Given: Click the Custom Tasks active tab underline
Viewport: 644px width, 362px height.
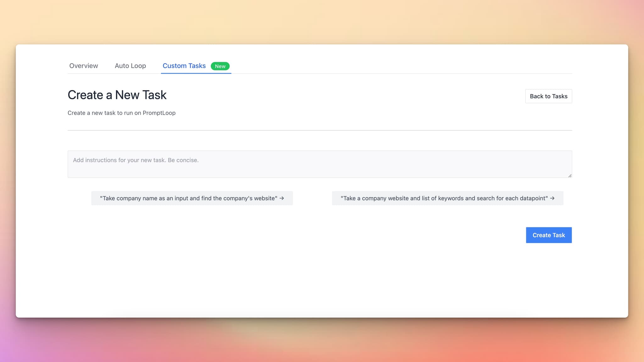Looking at the screenshot, I should point(196,73).
